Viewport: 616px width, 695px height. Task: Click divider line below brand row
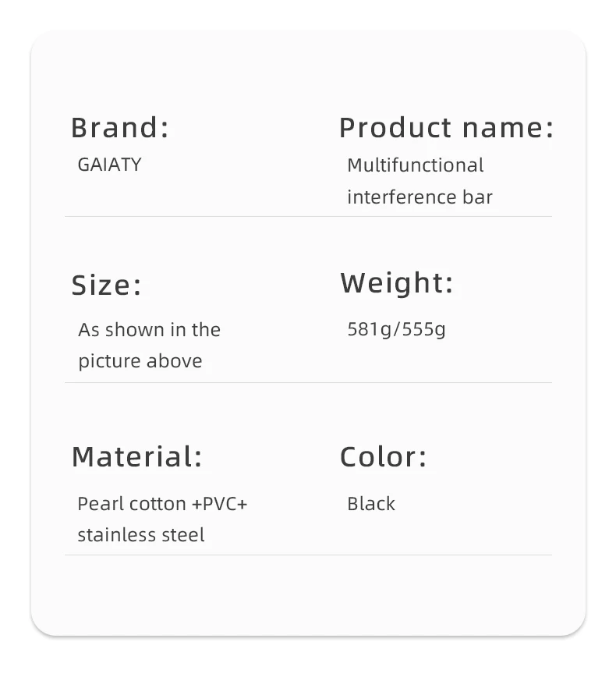click(308, 216)
